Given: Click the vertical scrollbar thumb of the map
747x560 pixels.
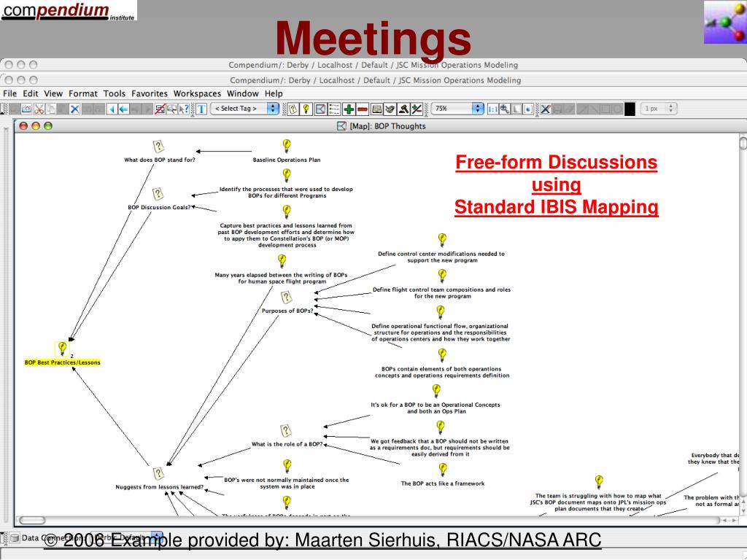Looking at the screenshot, I should (x=743, y=143).
